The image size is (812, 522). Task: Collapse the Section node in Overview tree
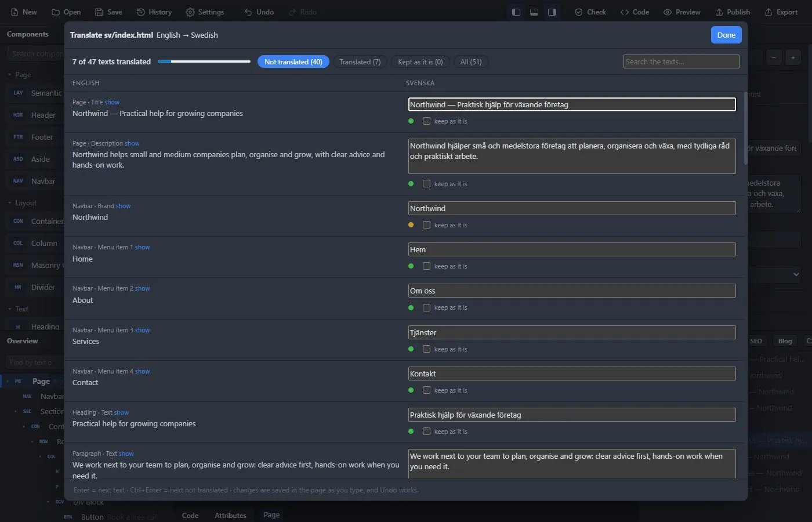[x=16, y=411]
